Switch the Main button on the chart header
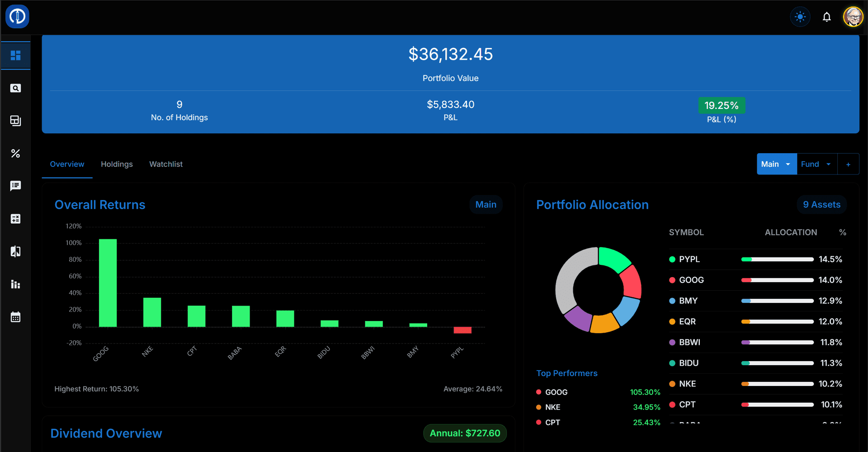Image resolution: width=868 pixels, height=452 pixels. (486, 204)
